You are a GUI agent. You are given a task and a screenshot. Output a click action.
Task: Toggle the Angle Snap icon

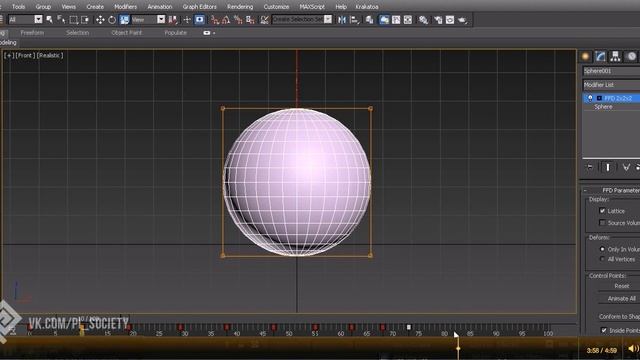(x=226, y=20)
